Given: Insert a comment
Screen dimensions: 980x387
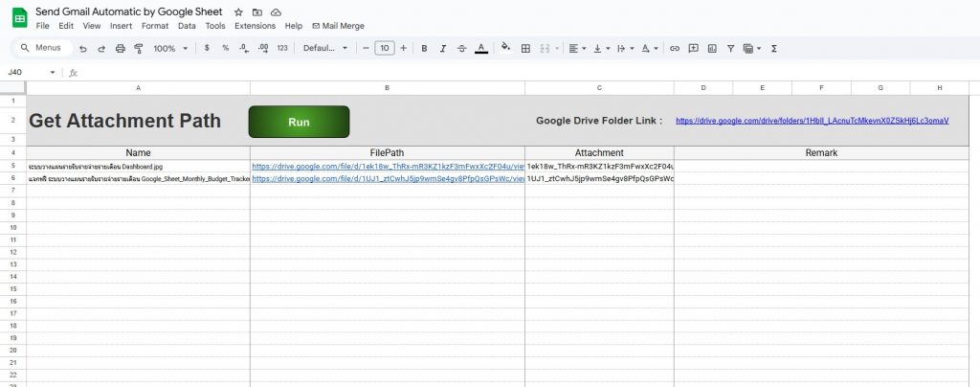Looking at the screenshot, I should point(693,48).
